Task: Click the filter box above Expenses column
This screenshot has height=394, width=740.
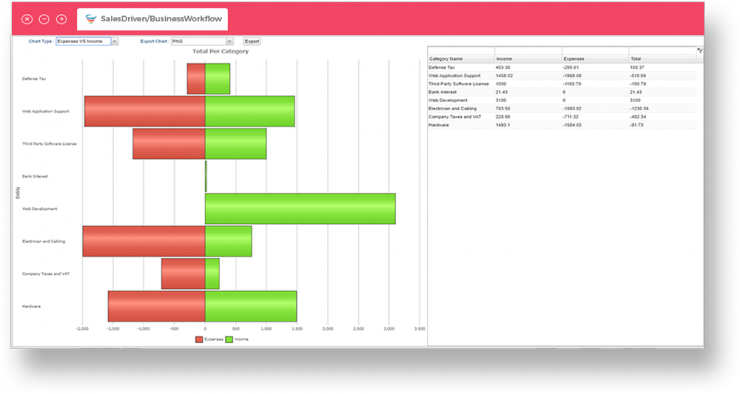Action: click(x=595, y=51)
